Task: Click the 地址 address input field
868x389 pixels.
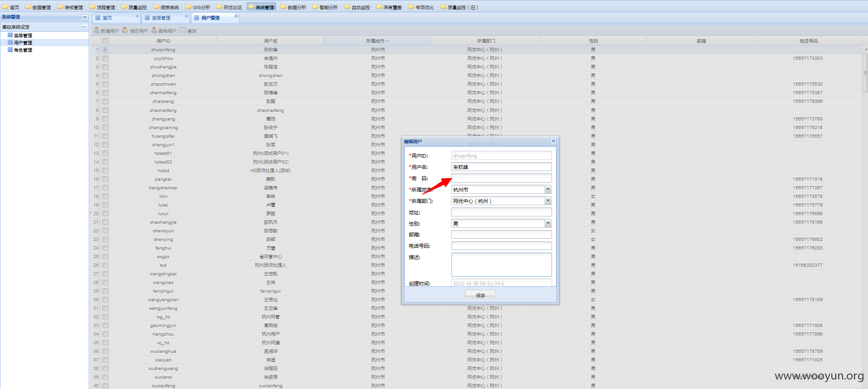Action: [x=501, y=212]
